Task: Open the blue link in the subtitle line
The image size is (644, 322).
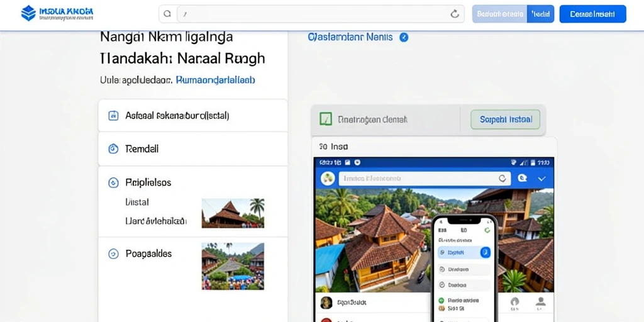Action: [x=215, y=80]
